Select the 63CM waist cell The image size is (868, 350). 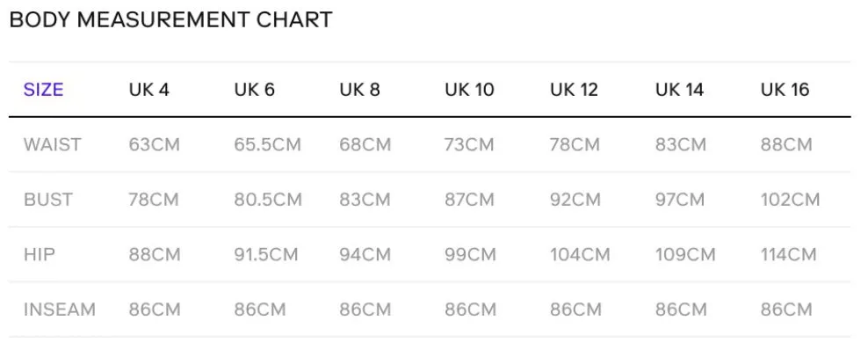[x=155, y=144]
